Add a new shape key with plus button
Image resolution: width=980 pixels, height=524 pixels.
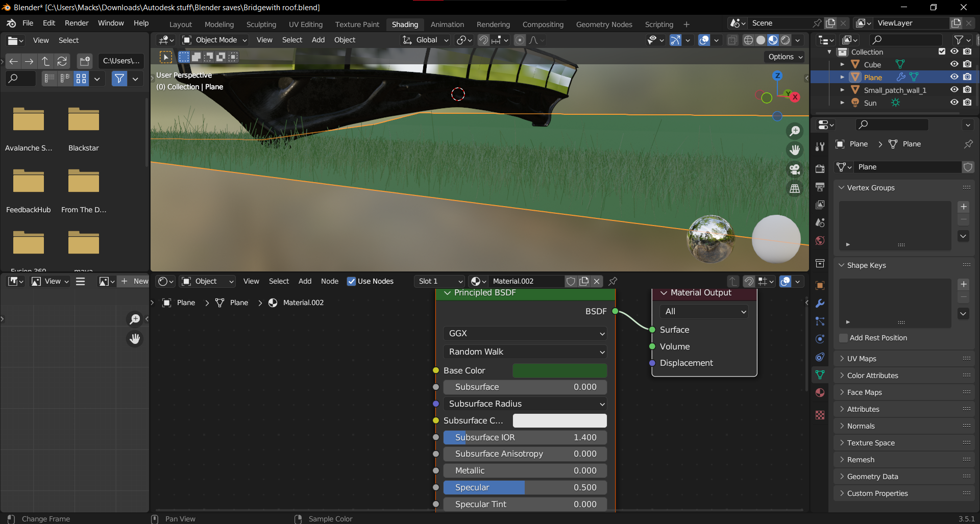point(964,284)
